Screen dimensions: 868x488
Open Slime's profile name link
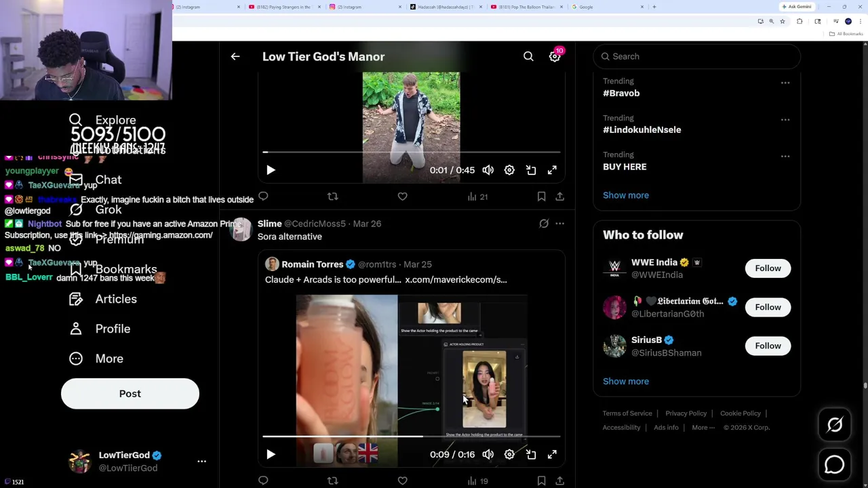point(269,224)
